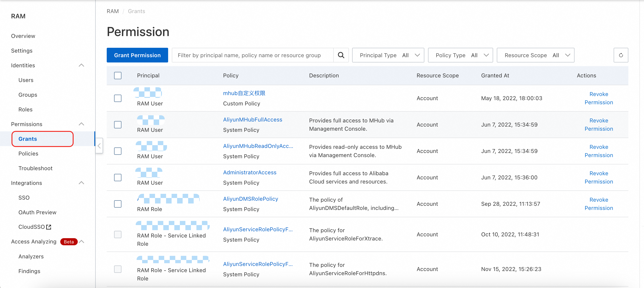Click the refresh icon button
Viewport: 644px width, 288px height.
pyautogui.click(x=621, y=55)
